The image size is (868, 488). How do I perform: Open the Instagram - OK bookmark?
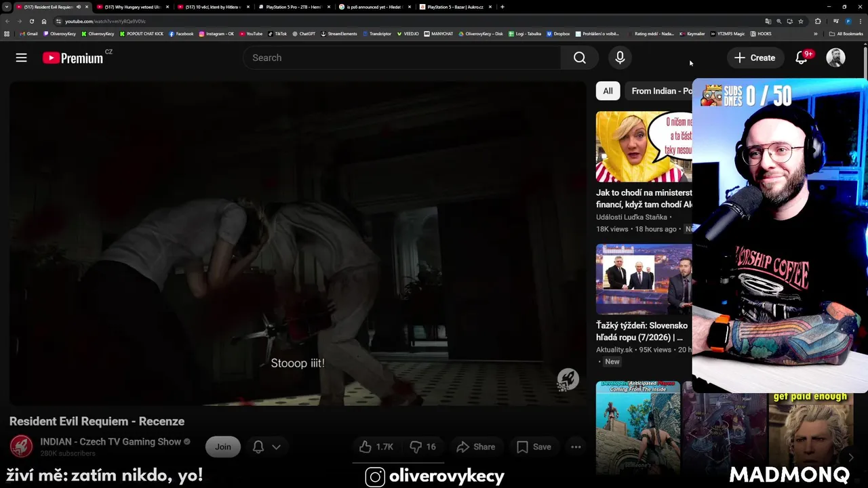click(x=216, y=33)
